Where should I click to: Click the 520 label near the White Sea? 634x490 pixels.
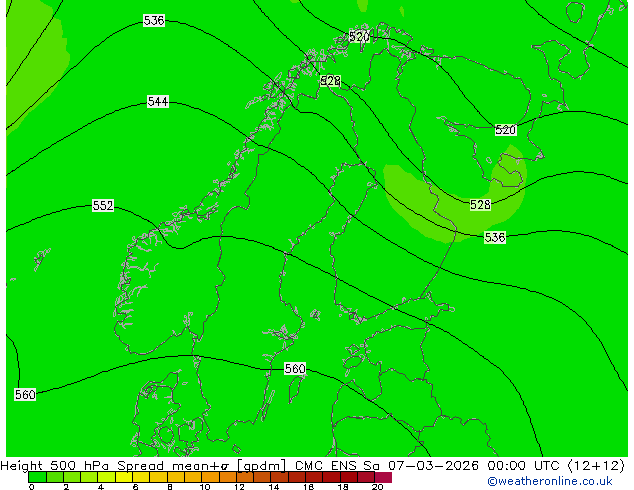click(505, 130)
